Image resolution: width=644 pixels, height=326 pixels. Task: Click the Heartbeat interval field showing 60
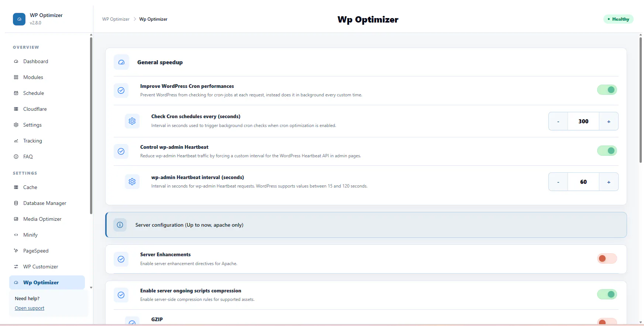(x=583, y=182)
